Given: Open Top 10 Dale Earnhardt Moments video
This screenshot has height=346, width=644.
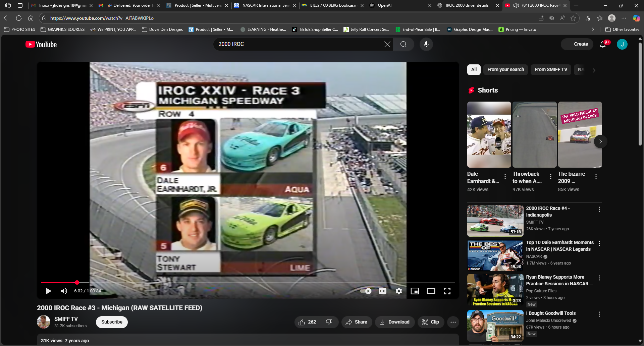Looking at the screenshot, I should pos(495,255).
